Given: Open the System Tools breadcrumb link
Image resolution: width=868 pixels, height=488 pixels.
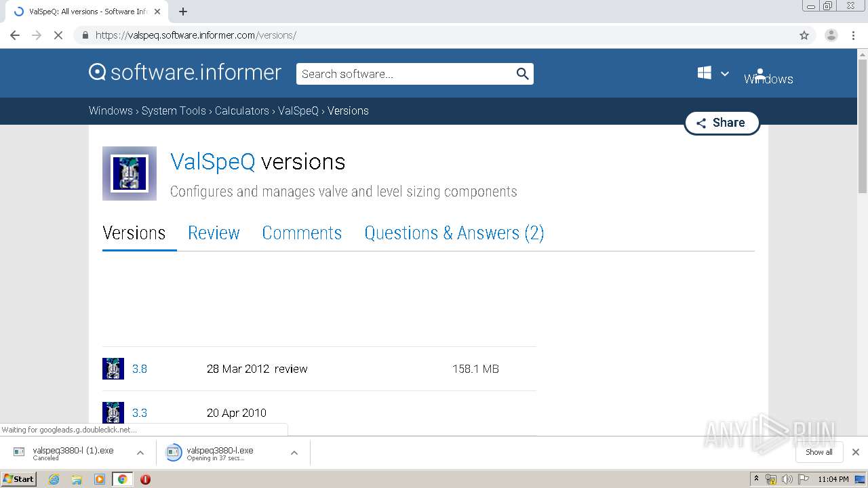Looking at the screenshot, I should (x=174, y=110).
